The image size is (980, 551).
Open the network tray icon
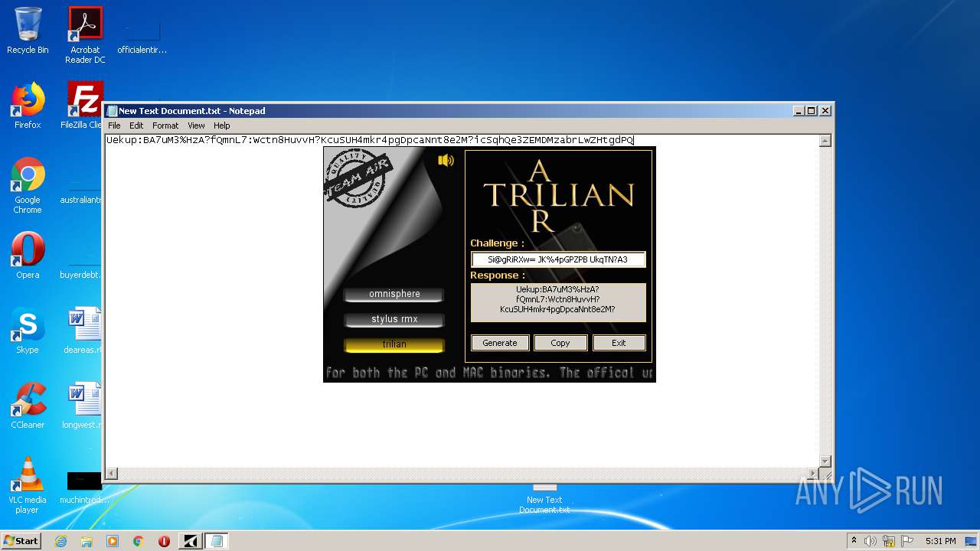point(889,541)
